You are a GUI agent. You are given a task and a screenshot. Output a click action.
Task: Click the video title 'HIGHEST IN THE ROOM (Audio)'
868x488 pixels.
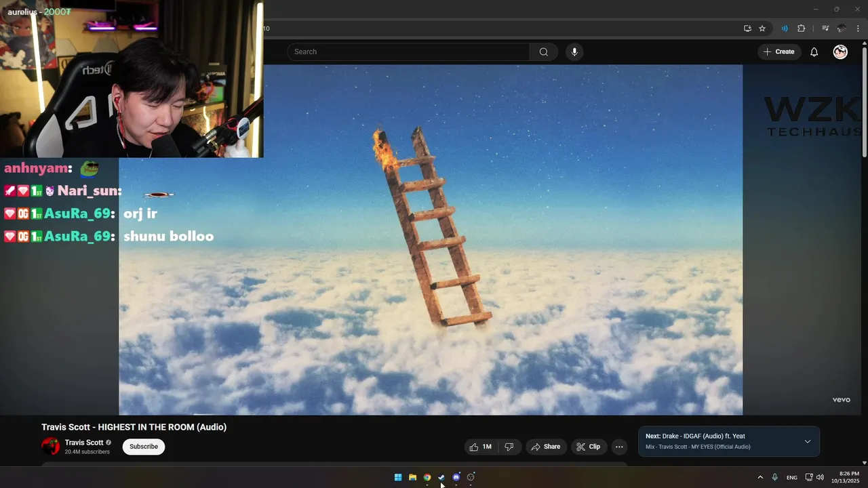pyautogui.click(x=134, y=427)
